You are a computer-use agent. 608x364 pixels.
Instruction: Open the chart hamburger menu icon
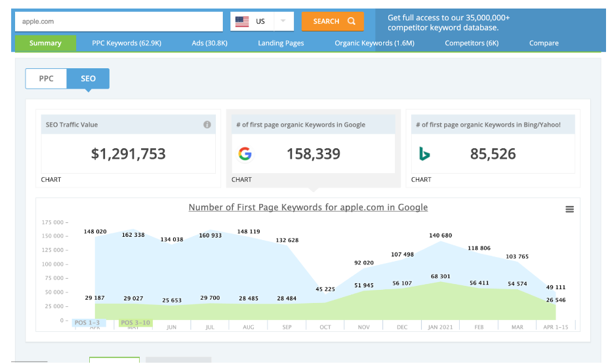pyautogui.click(x=569, y=209)
